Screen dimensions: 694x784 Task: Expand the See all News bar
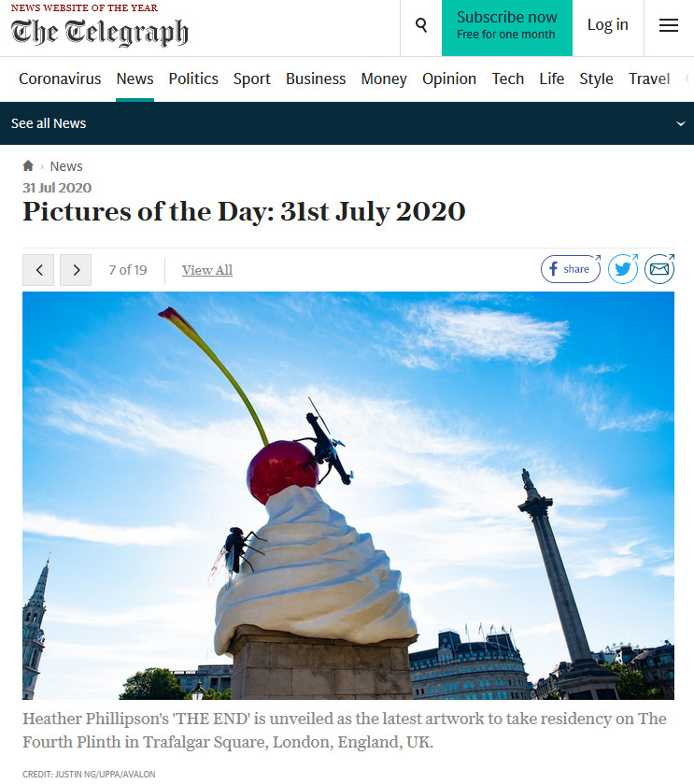coord(347,123)
